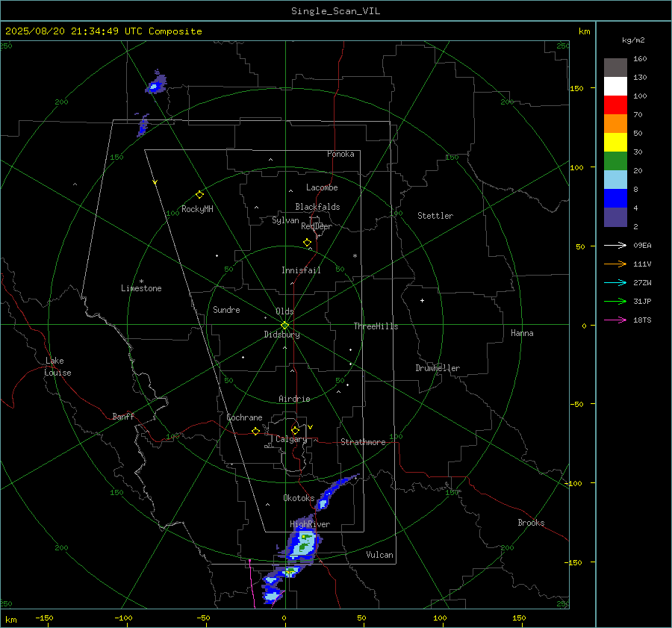Click the Vulcan label

coord(379,555)
